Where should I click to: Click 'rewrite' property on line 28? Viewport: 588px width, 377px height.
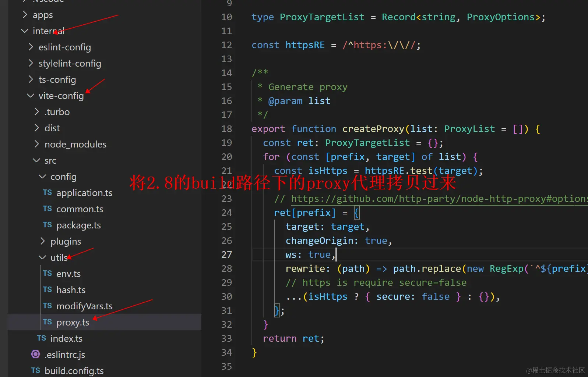pyautogui.click(x=305, y=268)
